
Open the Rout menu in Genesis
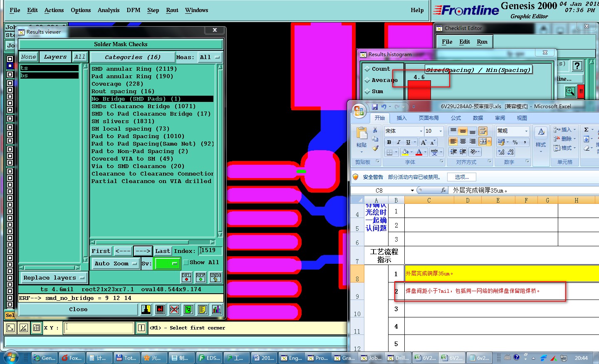click(172, 10)
